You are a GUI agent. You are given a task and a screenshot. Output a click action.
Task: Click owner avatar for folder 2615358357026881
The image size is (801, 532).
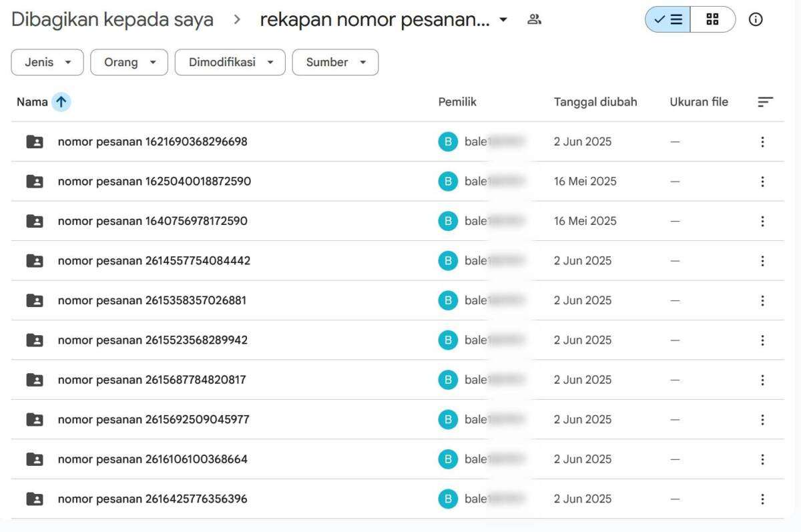tap(448, 300)
